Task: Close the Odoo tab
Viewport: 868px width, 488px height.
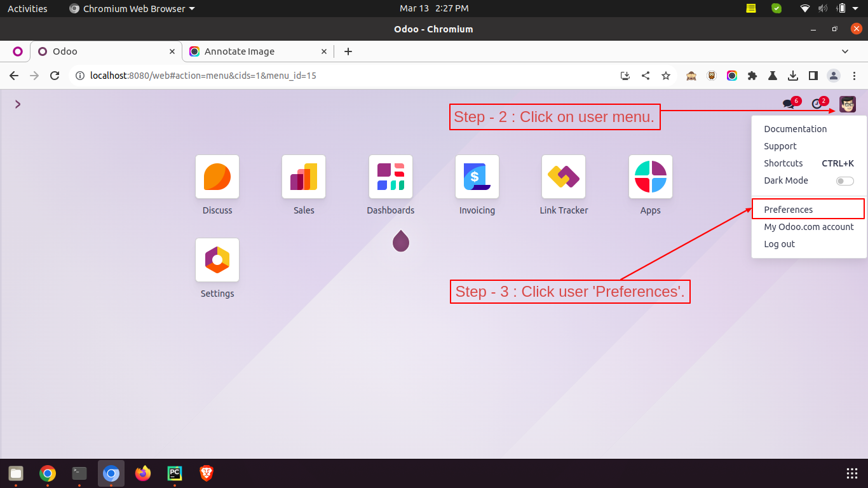Action: tap(172, 51)
